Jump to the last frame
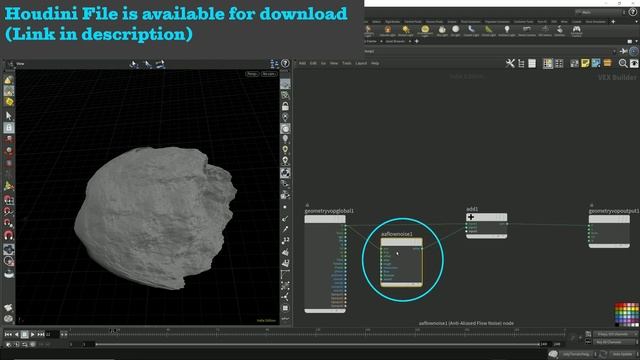Image resolution: width=640 pixels, height=360 pixels. coord(41,334)
